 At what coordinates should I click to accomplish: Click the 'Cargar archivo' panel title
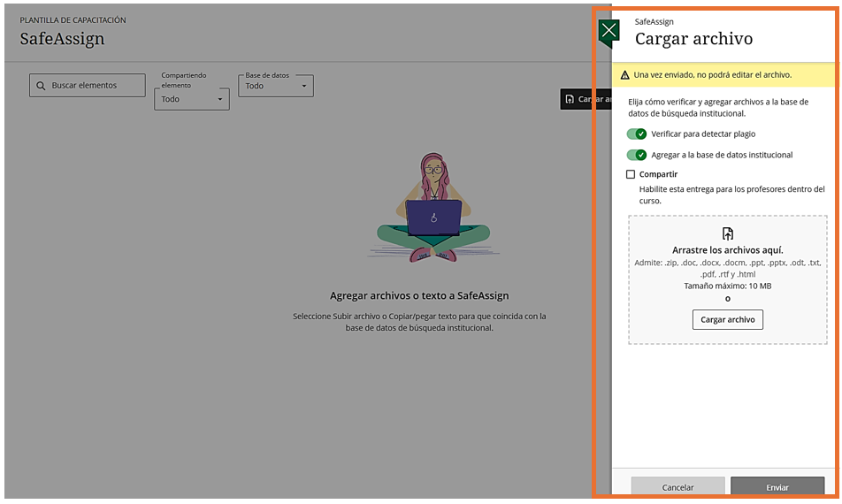click(x=693, y=39)
